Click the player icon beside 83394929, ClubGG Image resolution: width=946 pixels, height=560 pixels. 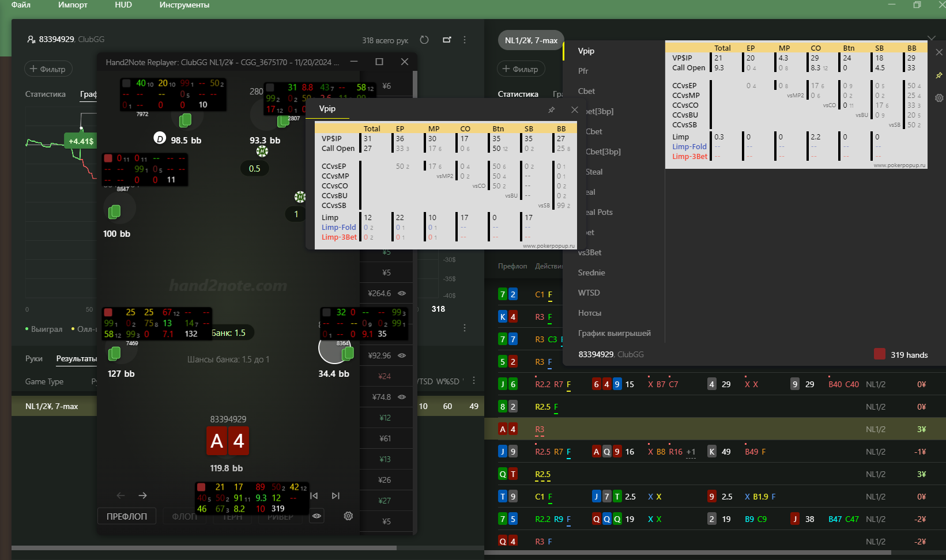tap(31, 39)
